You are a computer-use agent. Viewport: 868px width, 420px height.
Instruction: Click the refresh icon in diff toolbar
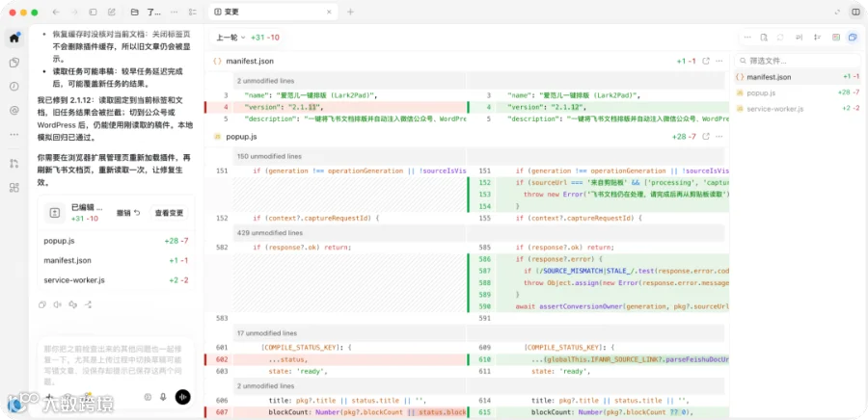(780, 38)
